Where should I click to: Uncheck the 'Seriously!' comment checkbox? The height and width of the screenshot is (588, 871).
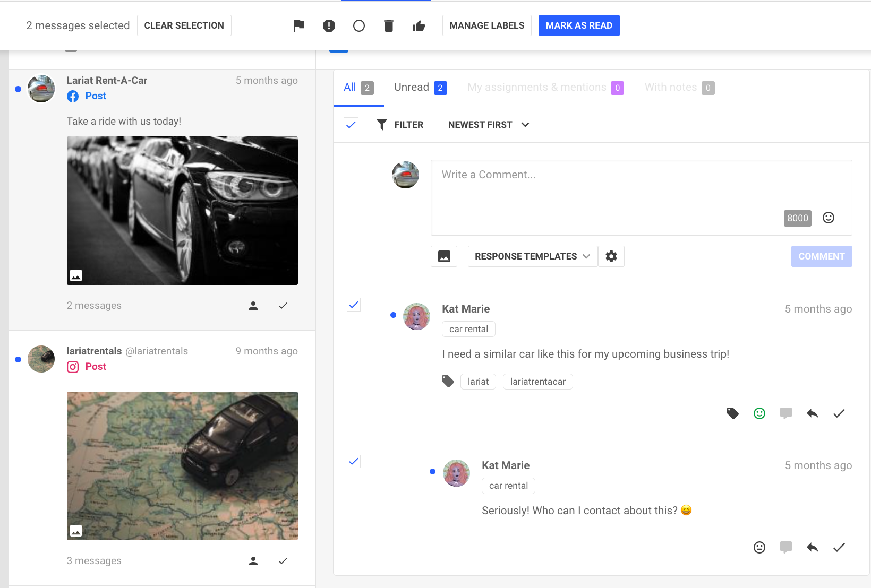[354, 461]
